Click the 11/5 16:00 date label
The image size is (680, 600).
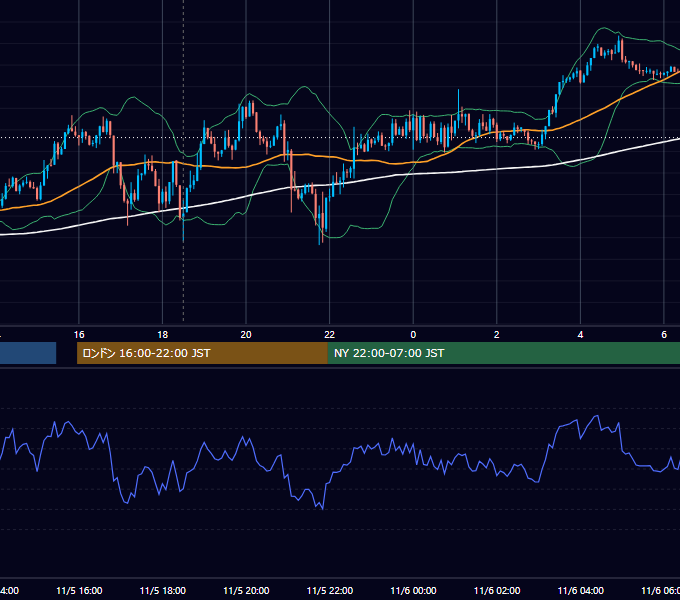[79, 590]
